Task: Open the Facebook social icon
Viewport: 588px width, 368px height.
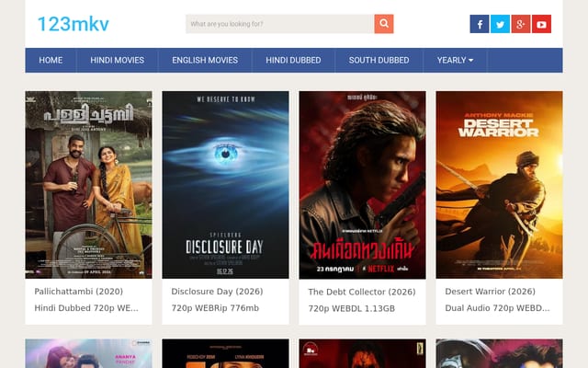Action: click(x=480, y=24)
